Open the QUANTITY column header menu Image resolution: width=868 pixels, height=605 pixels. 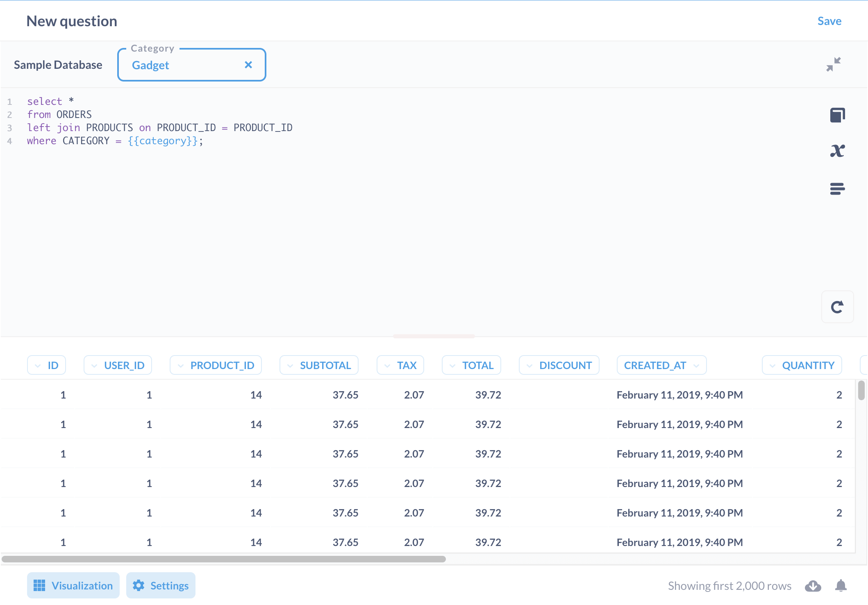[802, 365]
